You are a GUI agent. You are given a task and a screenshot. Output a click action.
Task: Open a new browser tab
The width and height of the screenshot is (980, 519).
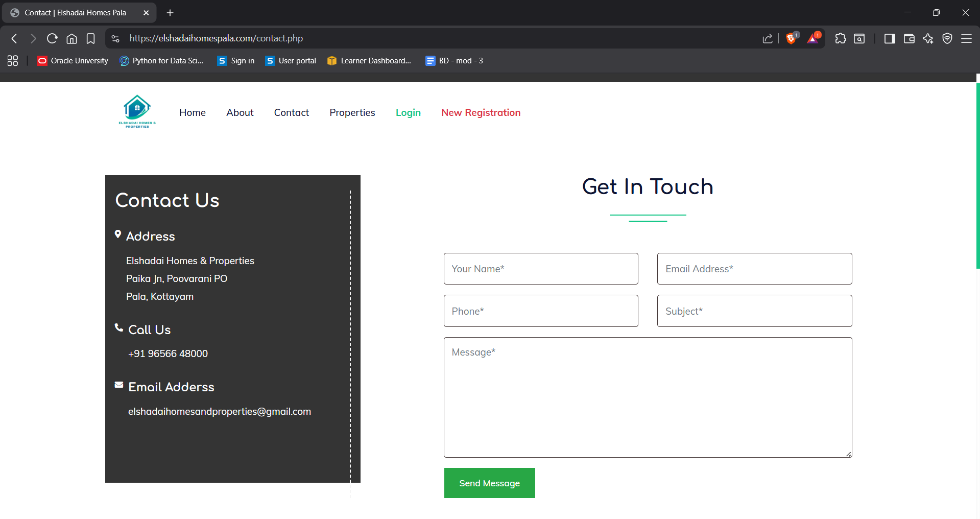[x=170, y=13]
